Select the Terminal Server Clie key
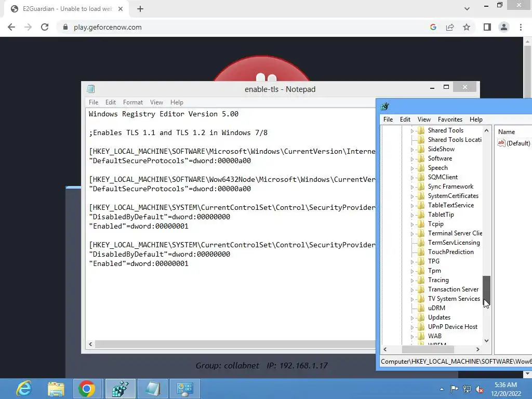This screenshot has height=399, width=532. click(x=455, y=233)
